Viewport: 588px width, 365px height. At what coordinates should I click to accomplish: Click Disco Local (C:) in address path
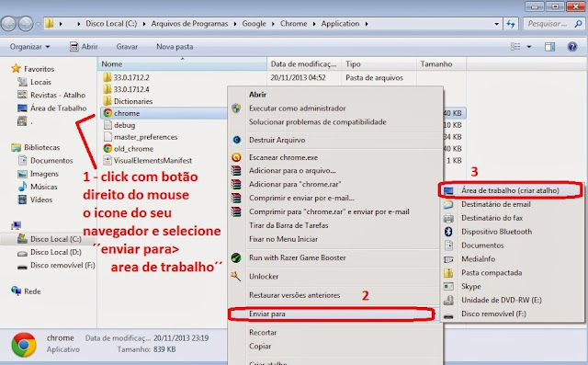pyautogui.click(x=111, y=24)
